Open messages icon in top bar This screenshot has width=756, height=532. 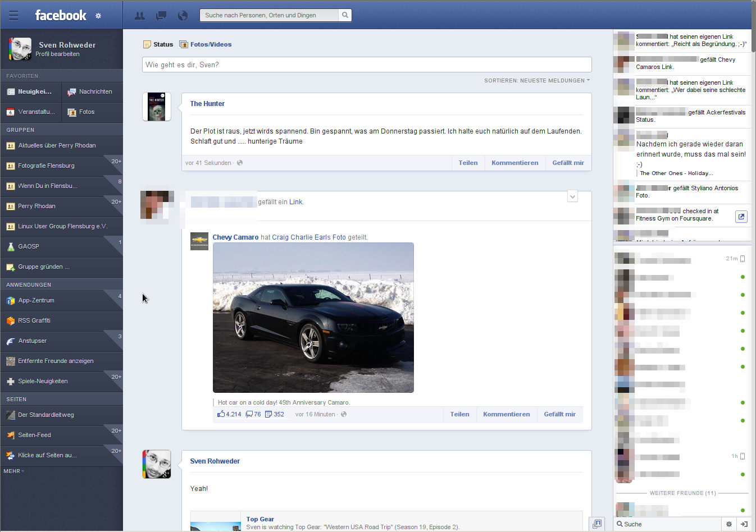point(161,16)
